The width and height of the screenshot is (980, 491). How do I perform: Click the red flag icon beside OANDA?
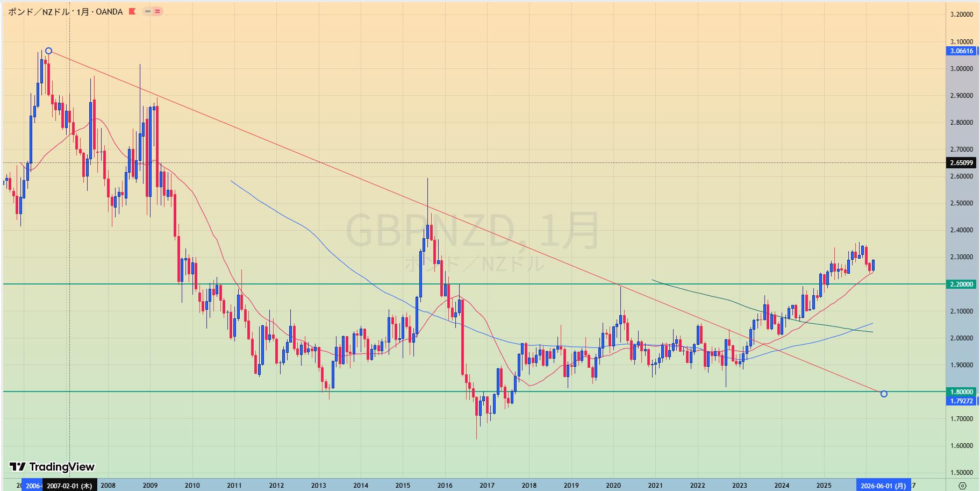point(132,11)
